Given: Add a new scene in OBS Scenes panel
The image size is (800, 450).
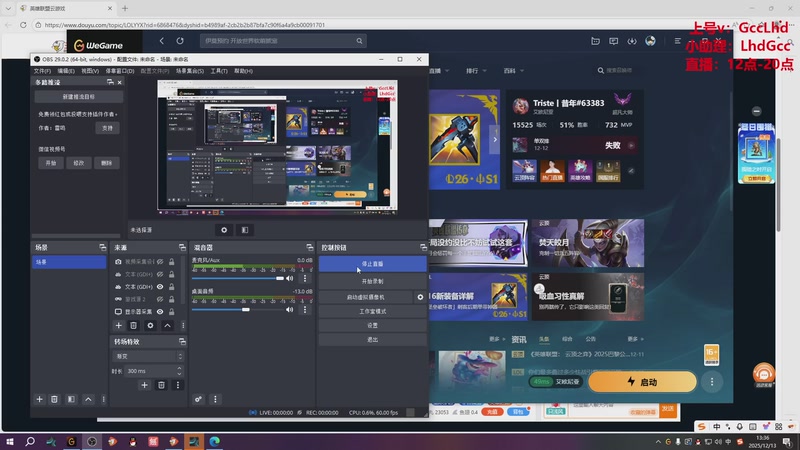Looking at the screenshot, I should tap(39, 399).
